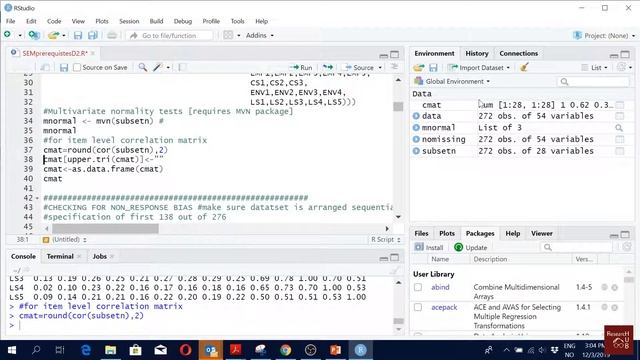Switch to the Plots tab
This screenshot has width=640, height=360.
(447, 233)
